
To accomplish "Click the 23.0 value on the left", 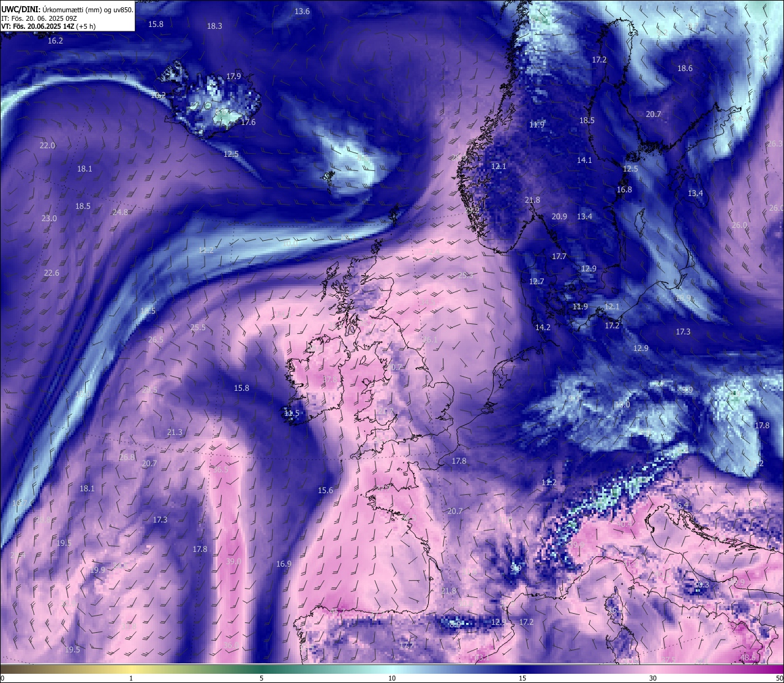I will [x=49, y=219].
